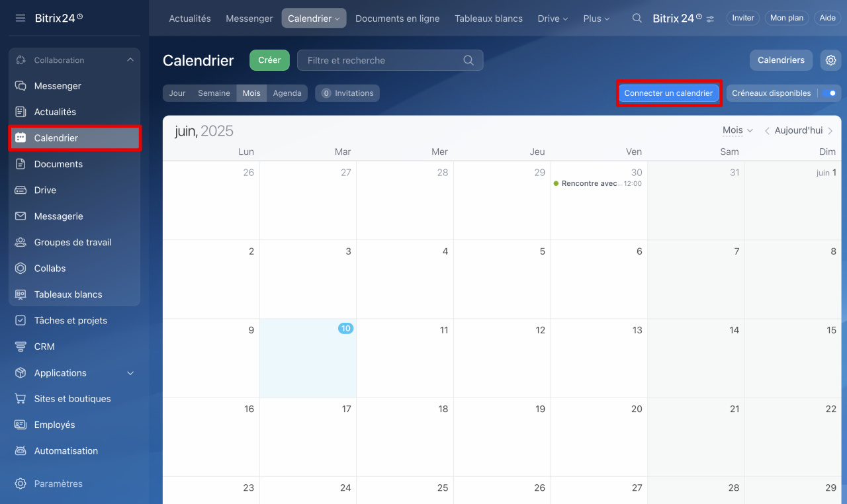Image resolution: width=847 pixels, height=504 pixels.
Task: Click the Documents icon in sidebar
Action: pos(21,164)
